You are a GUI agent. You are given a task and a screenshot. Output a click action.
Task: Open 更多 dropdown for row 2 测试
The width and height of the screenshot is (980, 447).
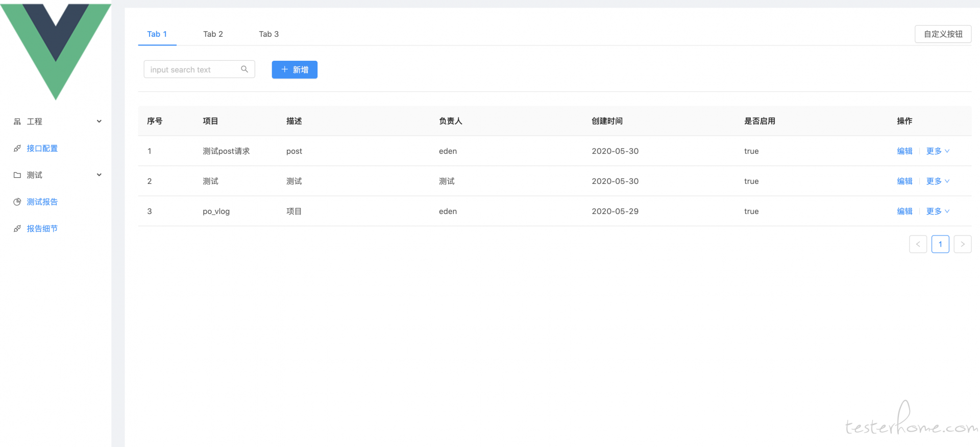click(938, 181)
